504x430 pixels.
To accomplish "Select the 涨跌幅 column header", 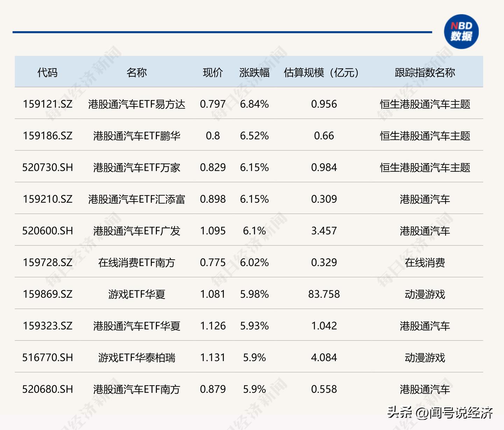I will pyautogui.click(x=254, y=72).
